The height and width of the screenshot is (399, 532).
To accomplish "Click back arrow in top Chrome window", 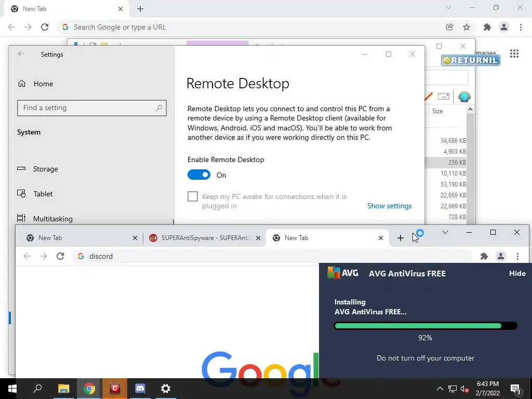I will click(11, 27).
